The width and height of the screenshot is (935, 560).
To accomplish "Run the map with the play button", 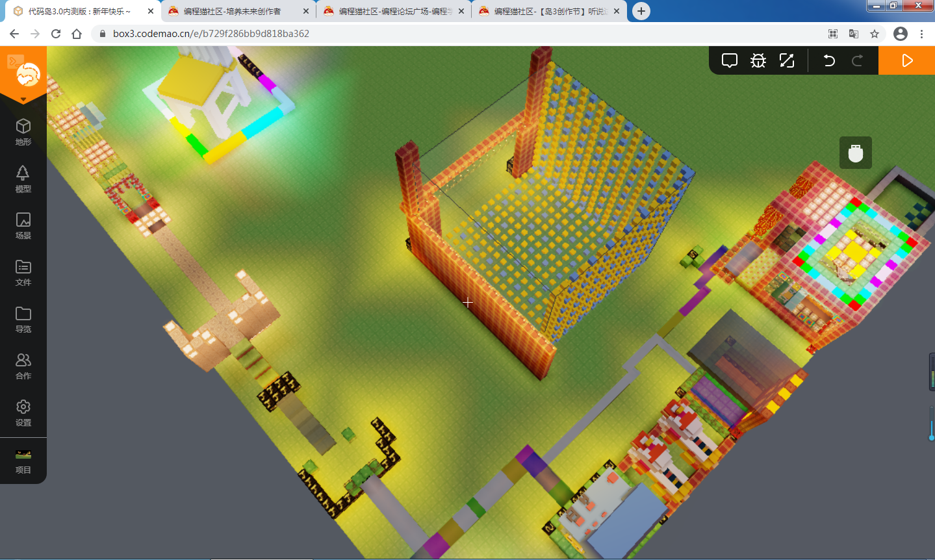I will [x=907, y=60].
